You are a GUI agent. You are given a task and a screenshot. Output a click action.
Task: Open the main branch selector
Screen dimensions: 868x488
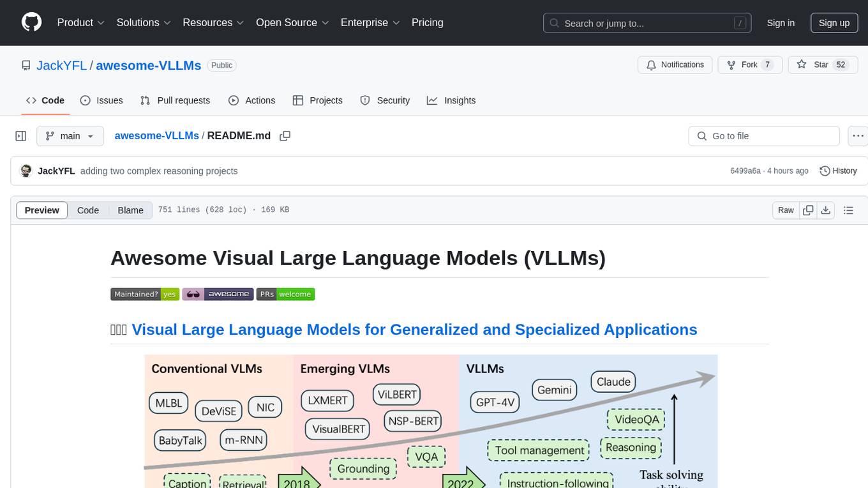[x=70, y=136]
